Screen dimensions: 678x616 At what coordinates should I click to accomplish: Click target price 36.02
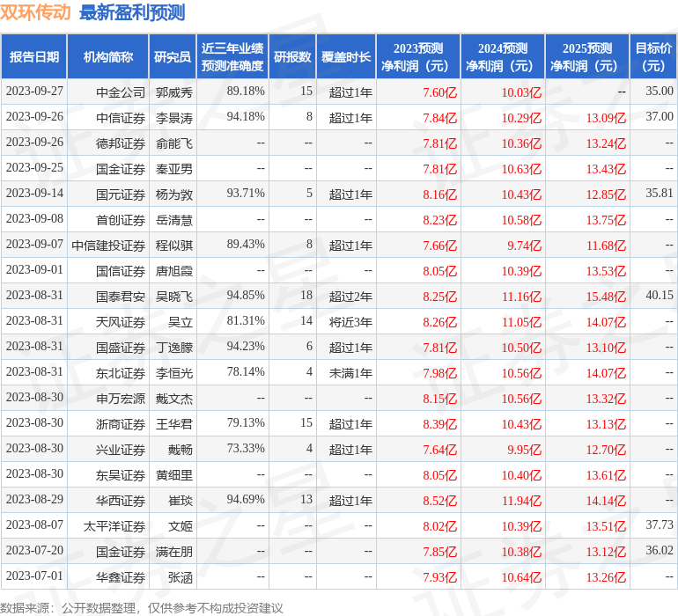pyautogui.click(x=660, y=550)
